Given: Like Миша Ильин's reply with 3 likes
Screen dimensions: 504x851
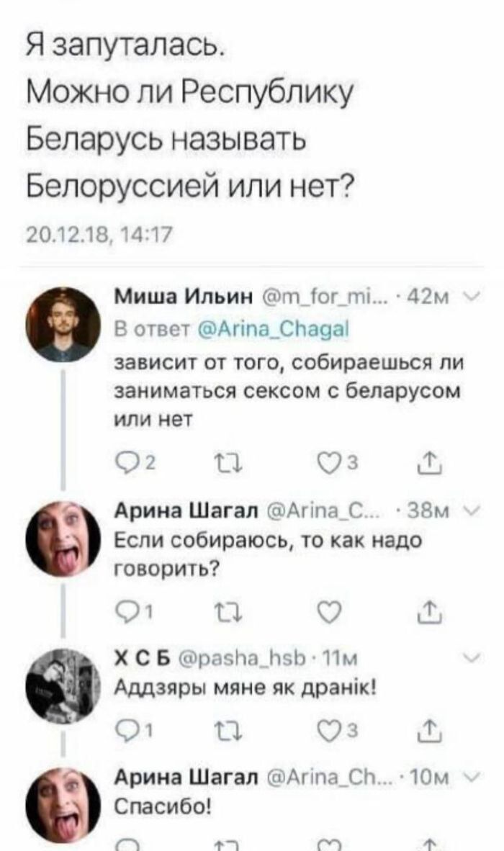Looking at the screenshot, I should click(336, 463).
